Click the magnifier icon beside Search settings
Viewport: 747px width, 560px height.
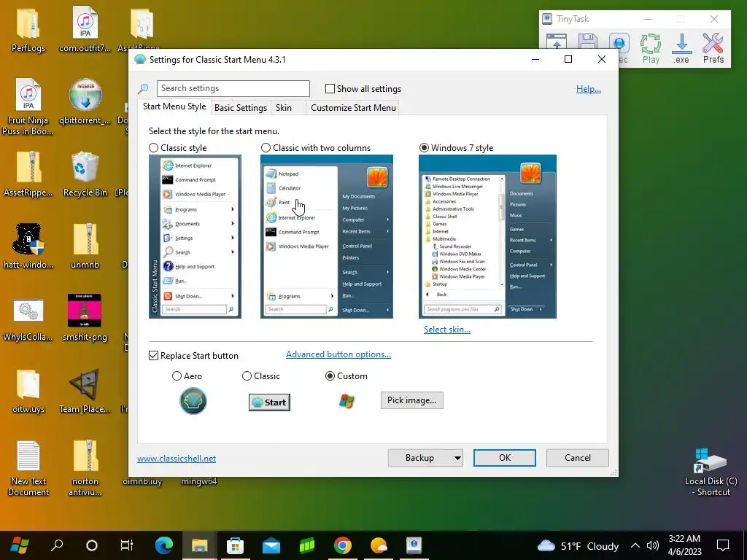click(143, 88)
